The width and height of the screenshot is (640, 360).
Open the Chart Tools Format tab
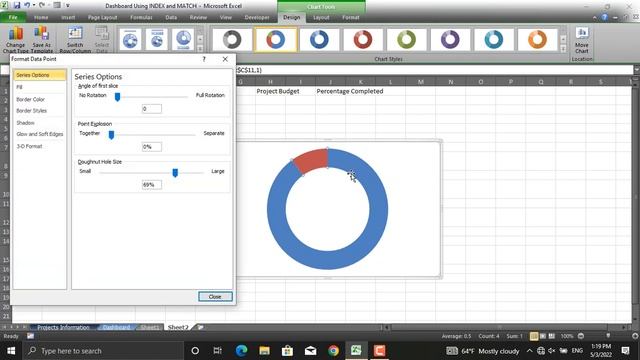click(x=351, y=17)
